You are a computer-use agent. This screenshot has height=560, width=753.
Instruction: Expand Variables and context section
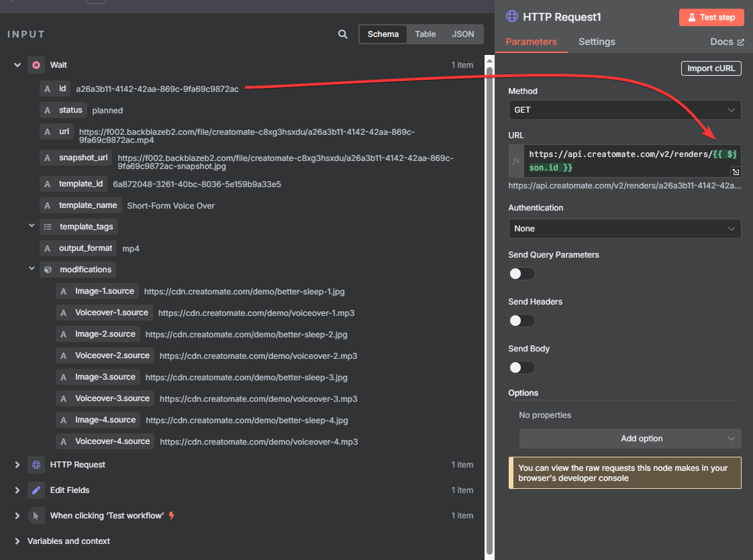point(17,541)
